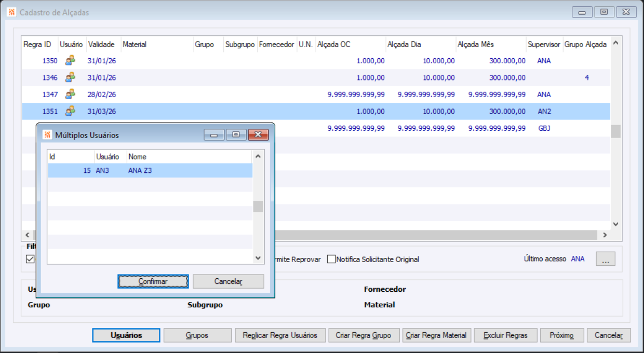Click the dialog list scrollbar thumb
Image resolution: width=644 pixels, height=353 pixels.
[x=258, y=206]
